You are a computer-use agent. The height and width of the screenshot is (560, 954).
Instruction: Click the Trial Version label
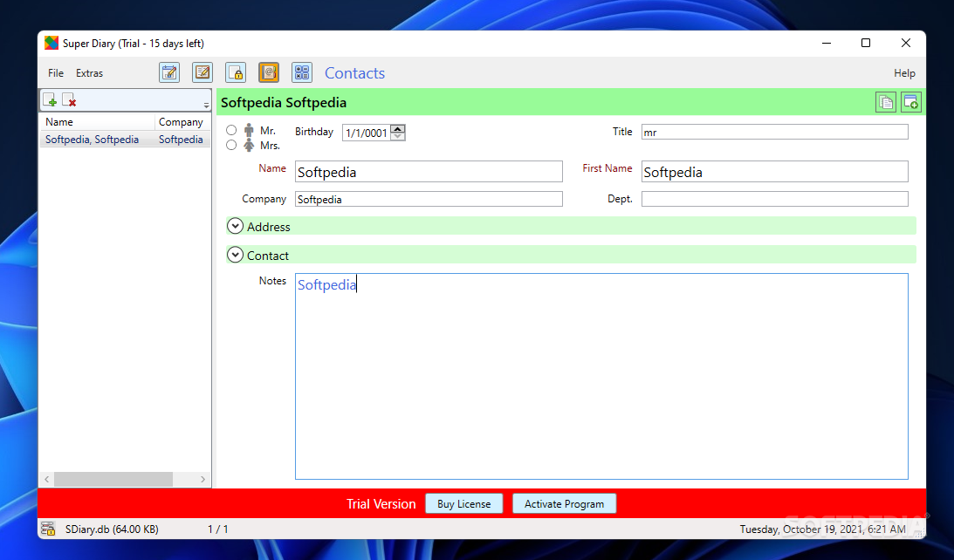point(381,503)
